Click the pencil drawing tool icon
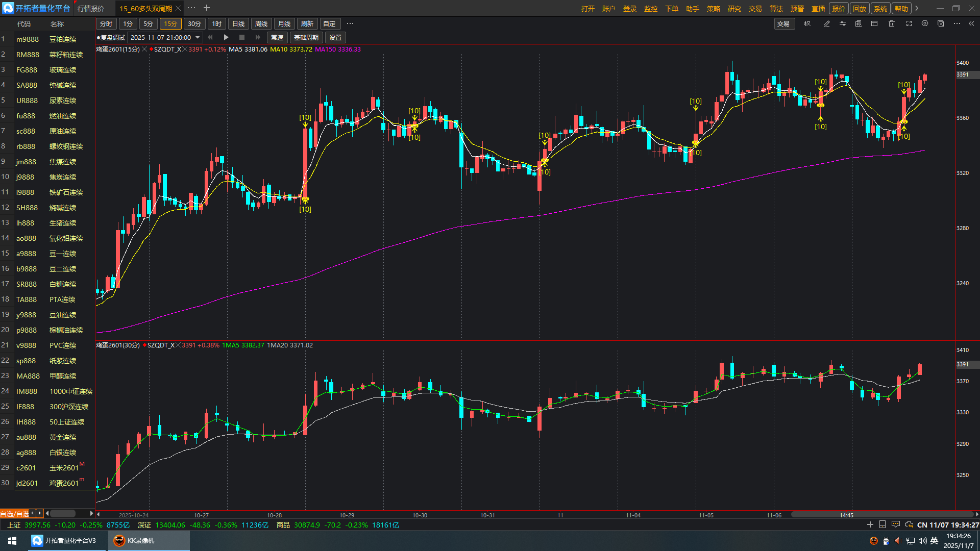This screenshot has height=551, width=980. (826, 24)
